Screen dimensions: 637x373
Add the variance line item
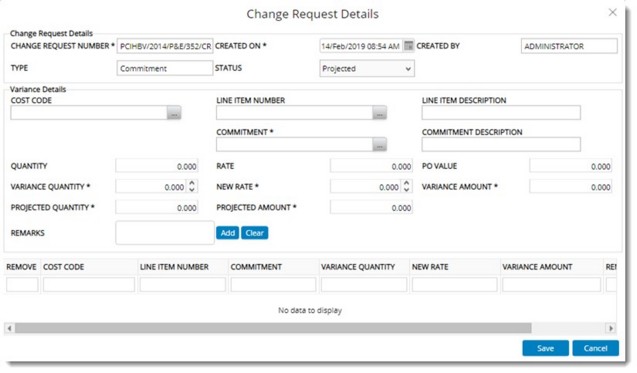228,233
